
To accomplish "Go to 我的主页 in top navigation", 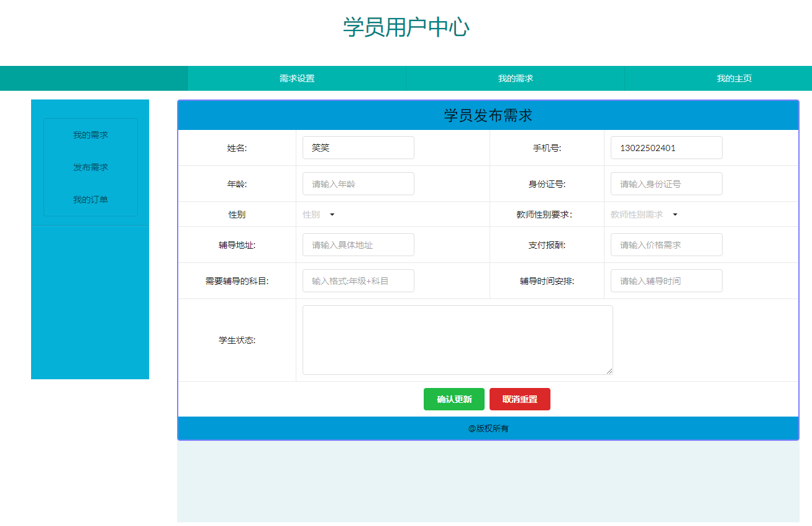I will pos(734,78).
